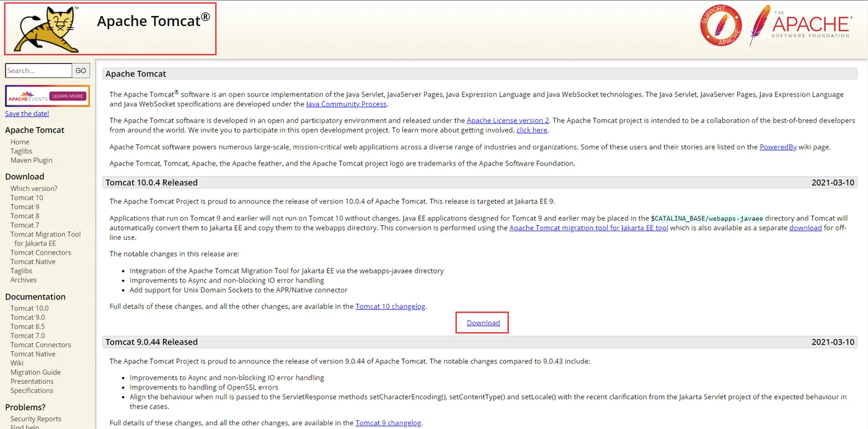Open the Archives link
Image resolution: width=868 pixels, height=429 pixels.
coord(24,280)
